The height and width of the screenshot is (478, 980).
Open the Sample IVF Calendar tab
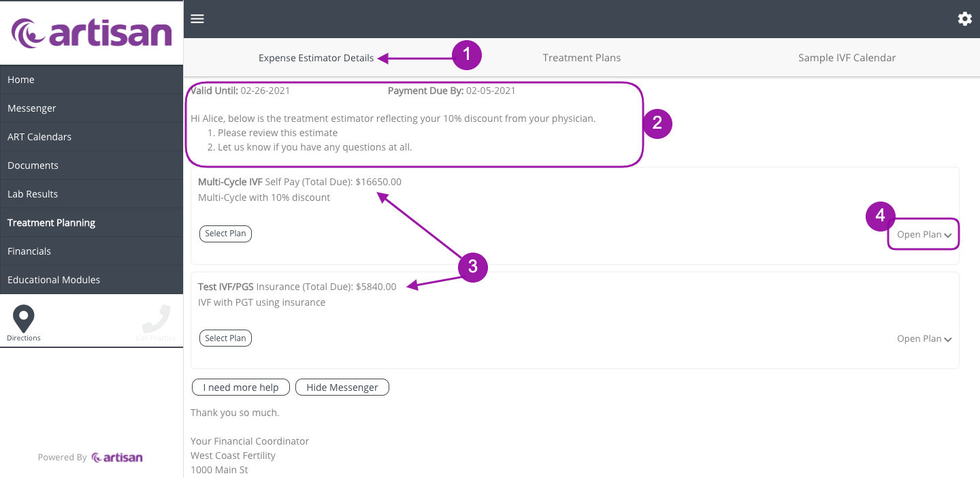[x=847, y=58]
